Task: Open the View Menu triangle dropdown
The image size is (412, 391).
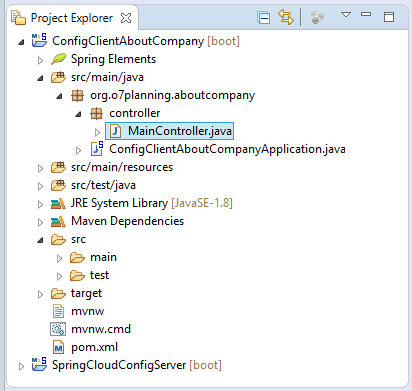Action: (346, 15)
